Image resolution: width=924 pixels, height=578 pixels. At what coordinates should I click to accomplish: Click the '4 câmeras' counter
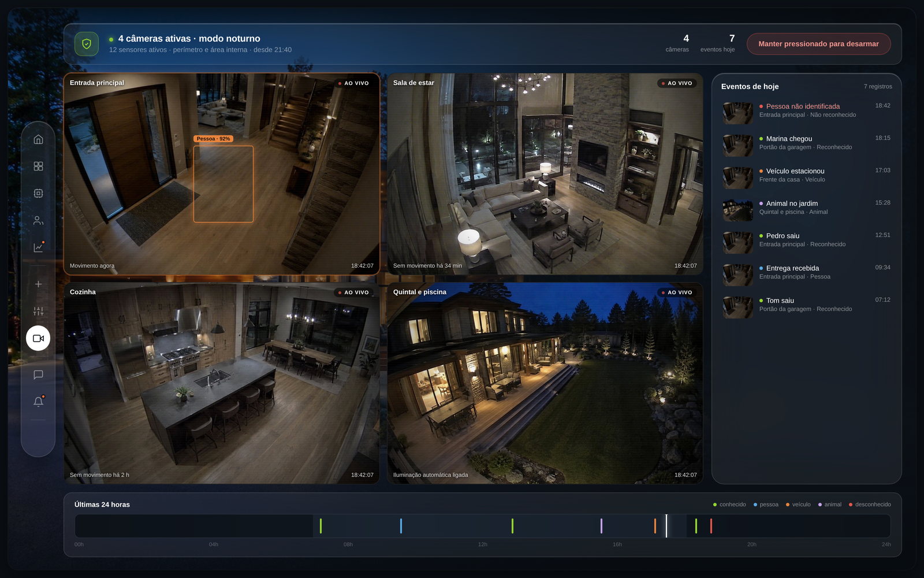coord(677,43)
